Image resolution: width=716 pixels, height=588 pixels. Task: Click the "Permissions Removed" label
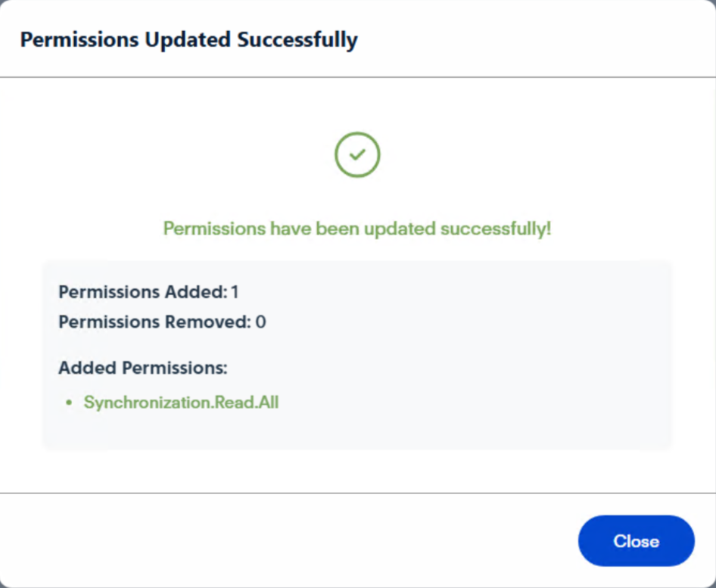tap(154, 322)
